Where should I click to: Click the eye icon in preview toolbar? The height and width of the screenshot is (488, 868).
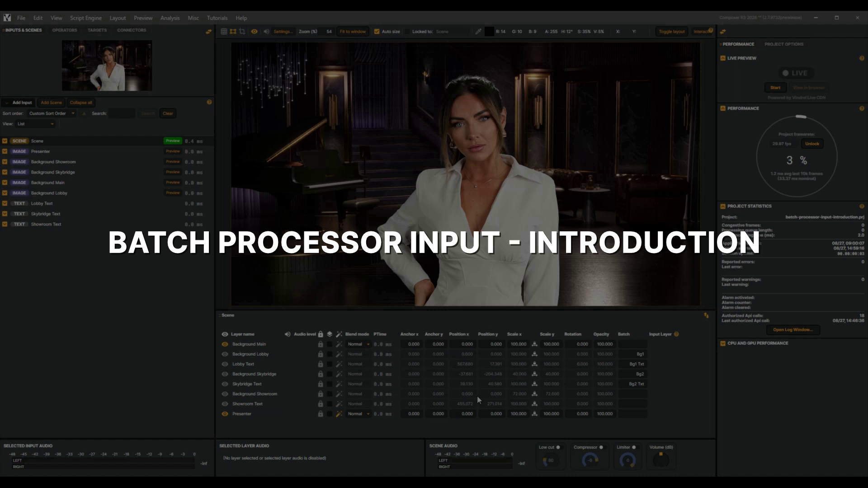tap(255, 32)
